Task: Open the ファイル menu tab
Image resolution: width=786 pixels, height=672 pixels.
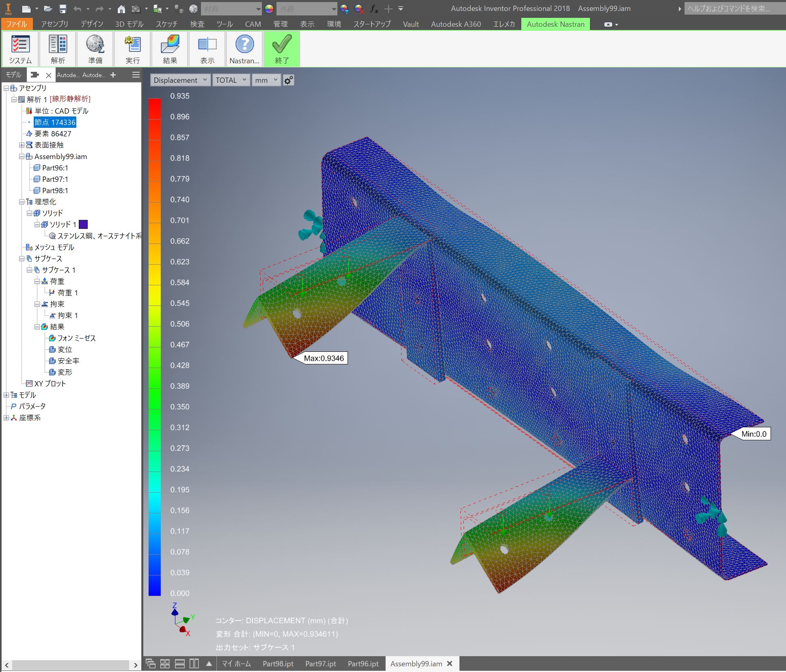Action: (x=17, y=24)
